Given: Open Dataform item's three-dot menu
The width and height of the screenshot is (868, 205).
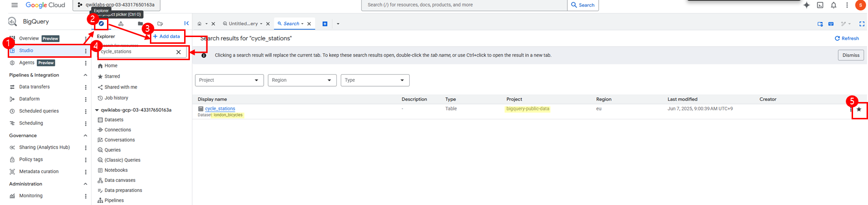Looking at the screenshot, I should tap(86, 99).
